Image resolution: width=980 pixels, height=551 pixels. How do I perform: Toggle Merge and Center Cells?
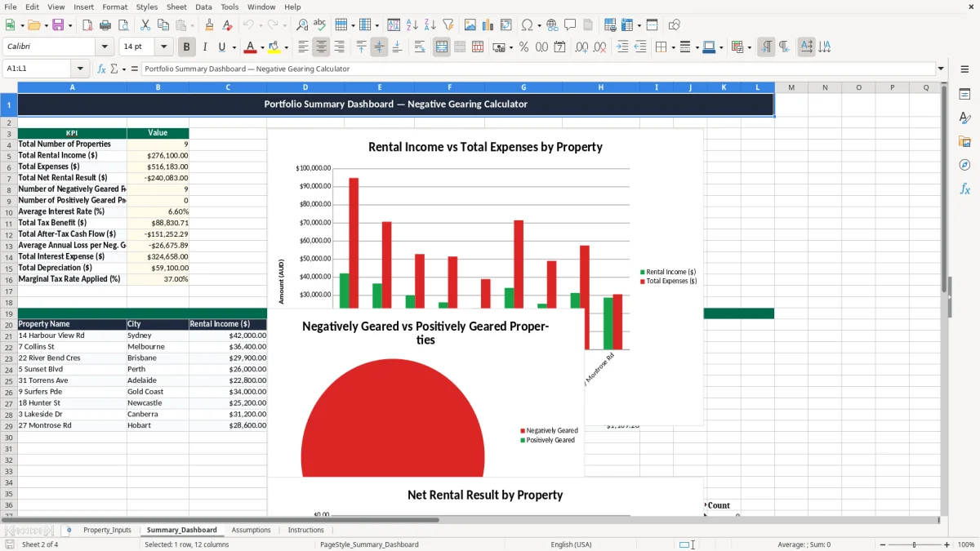[x=441, y=47]
